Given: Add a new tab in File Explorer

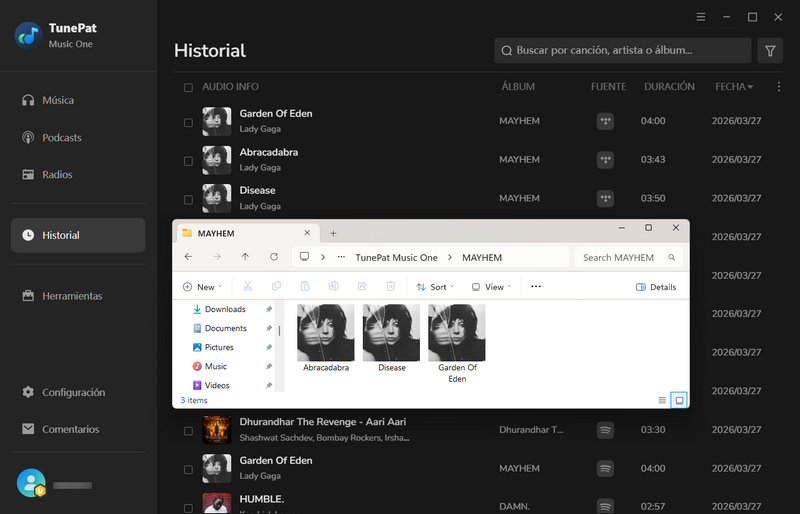Looking at the screenshot, I should [333, 233].
